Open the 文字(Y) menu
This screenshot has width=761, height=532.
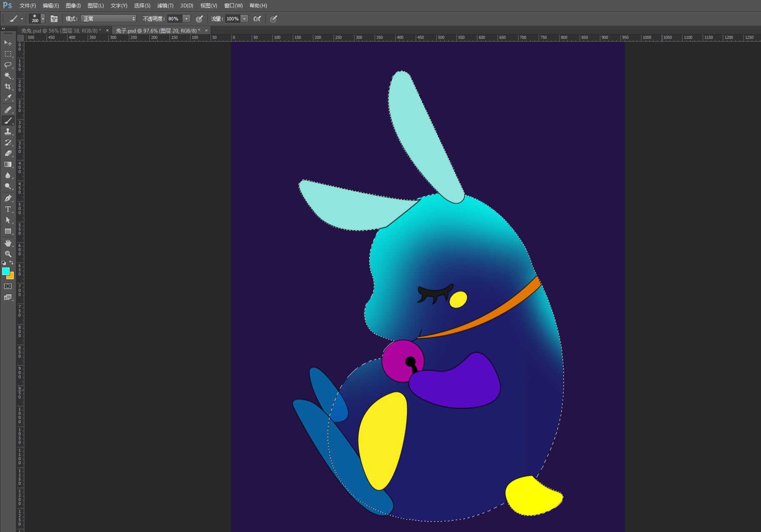[119, 5]
